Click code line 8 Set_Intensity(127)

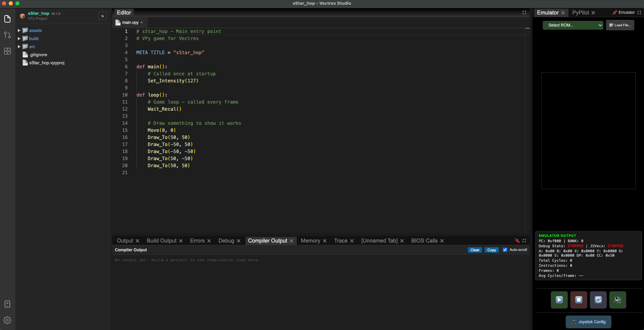click(173, 81)
